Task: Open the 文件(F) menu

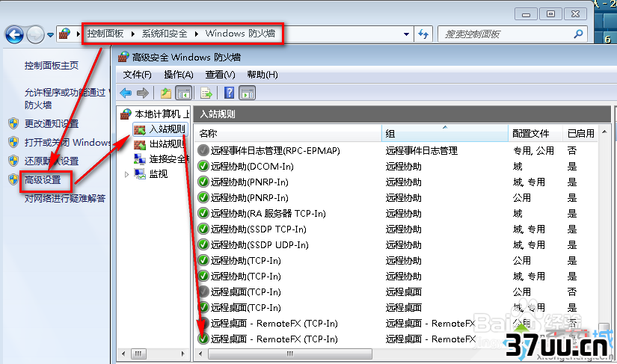Action: pos(138,75)
